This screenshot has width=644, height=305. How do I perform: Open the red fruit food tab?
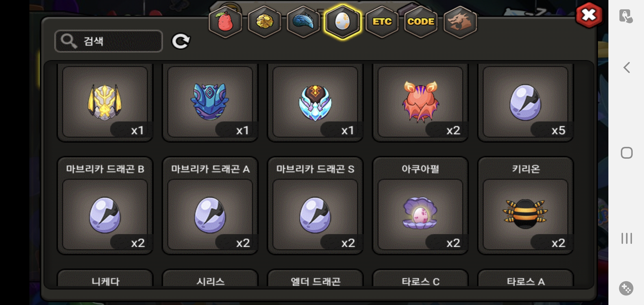pyautogui.click(x=225, y=22)
